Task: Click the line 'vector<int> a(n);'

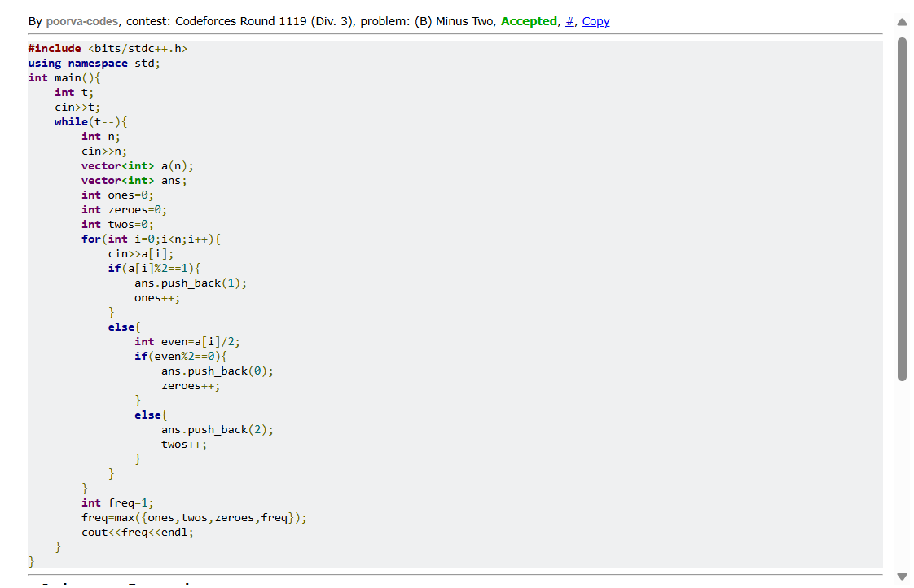Action: click(x=138, y=165)
